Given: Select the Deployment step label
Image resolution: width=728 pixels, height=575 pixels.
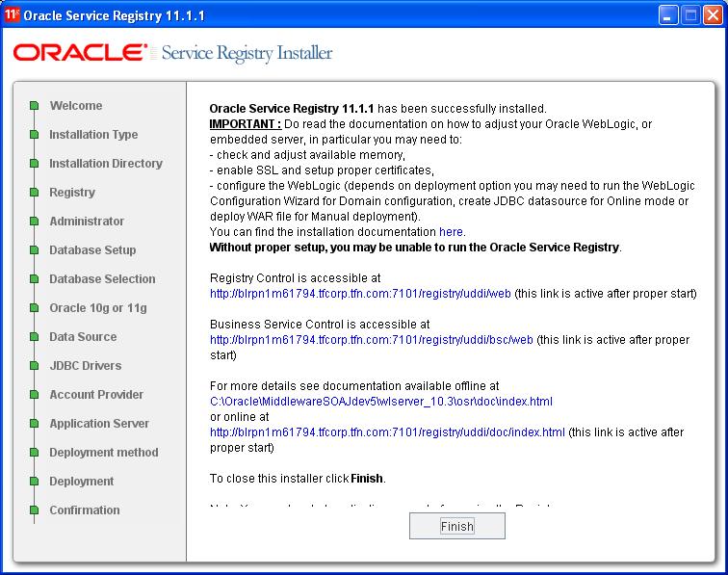Looking at the screenshot, I should click(x=82, y=482).
